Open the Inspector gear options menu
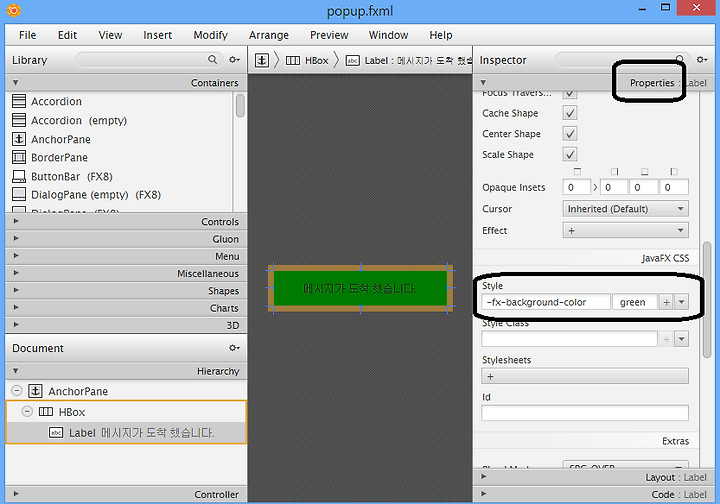This screenshot has height=504, width=720. 702,60
